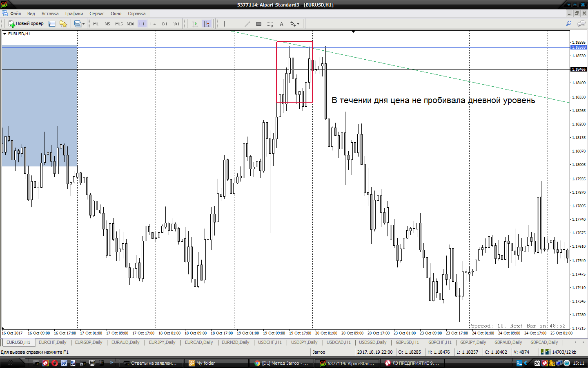Image resolution: width=588 pixels, height=368 pixels.
Task: Switch to GBPJPY,Daily chart tab
Action: 473,342
